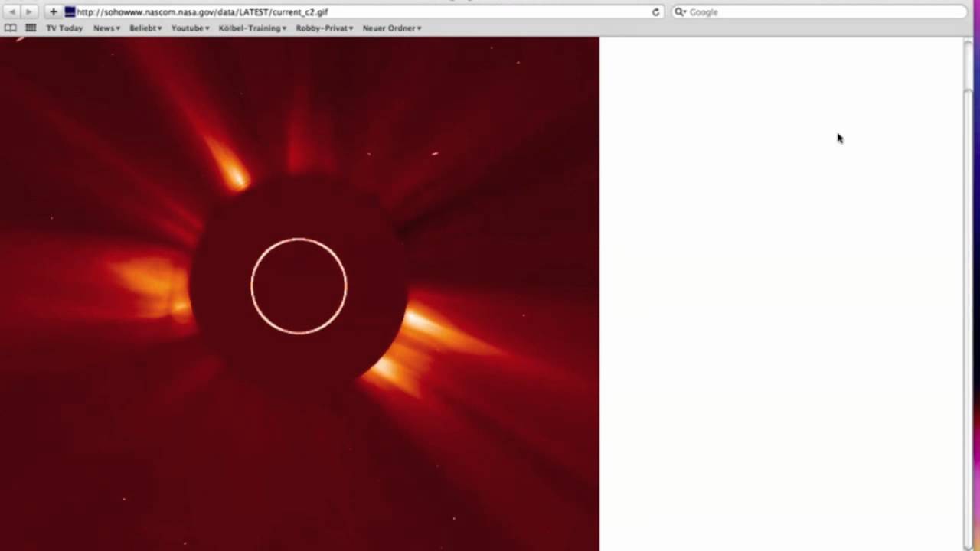Expand the Beliebt bookmarks folder
This screenshot has width=980, height=551.
[145, 28]
